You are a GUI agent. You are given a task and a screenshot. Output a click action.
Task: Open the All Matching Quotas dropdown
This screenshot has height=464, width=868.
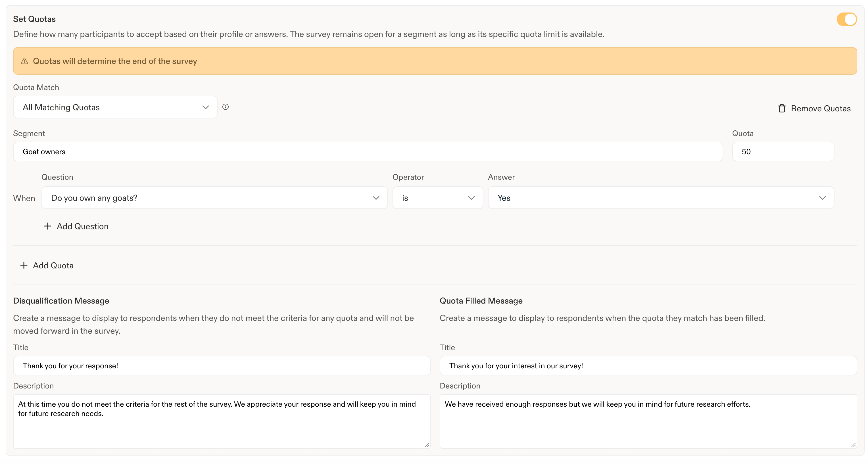115,107
